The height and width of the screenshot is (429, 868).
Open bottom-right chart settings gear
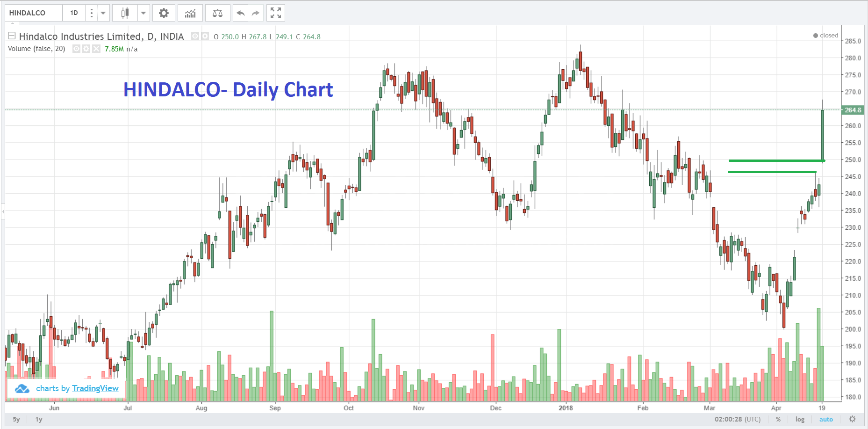pos(852,419)
